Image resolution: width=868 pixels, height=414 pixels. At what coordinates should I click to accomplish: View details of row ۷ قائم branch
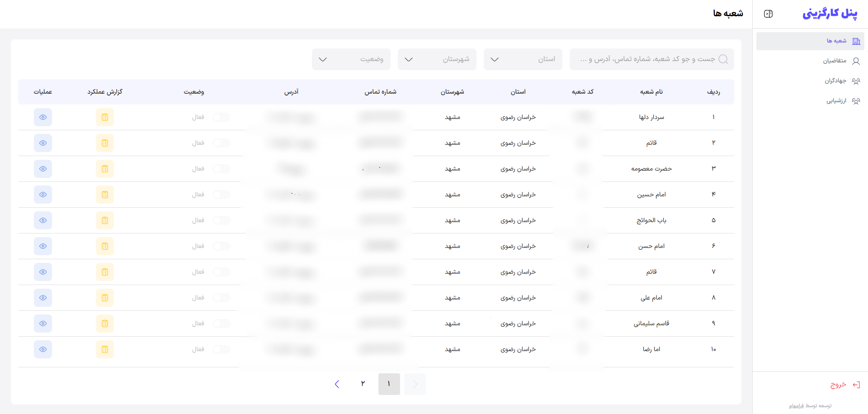[43, 272]
